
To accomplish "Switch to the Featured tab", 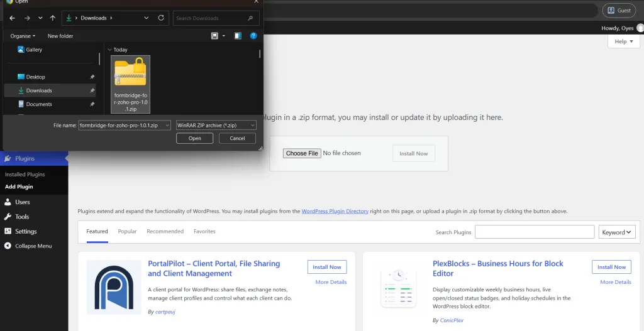I will pyautogui.click(x=97, y=232).
